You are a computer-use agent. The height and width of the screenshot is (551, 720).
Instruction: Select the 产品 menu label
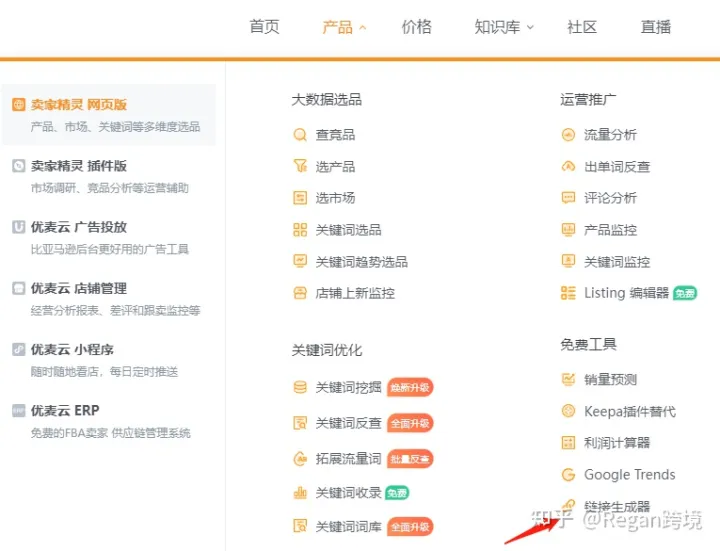coord(337,27)
